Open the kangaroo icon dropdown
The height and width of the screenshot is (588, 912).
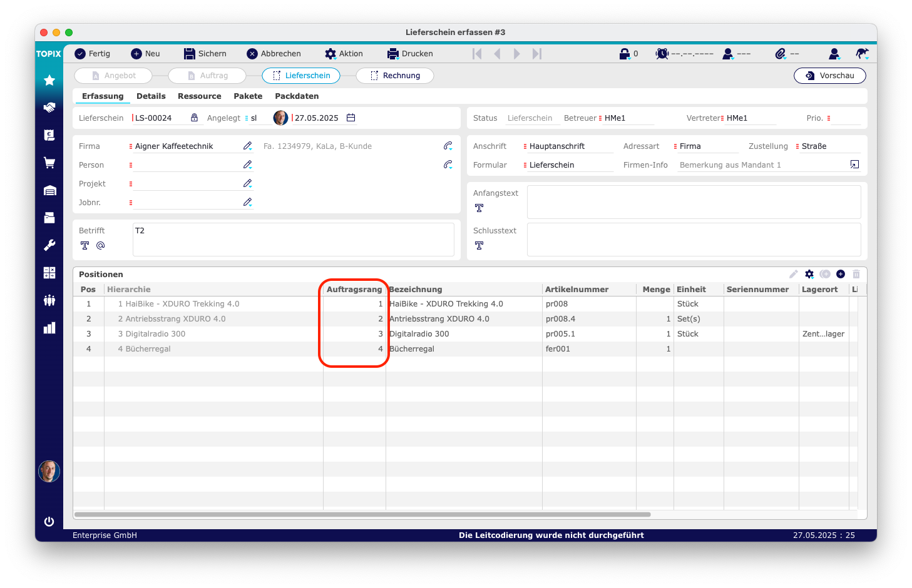point(862,54)
